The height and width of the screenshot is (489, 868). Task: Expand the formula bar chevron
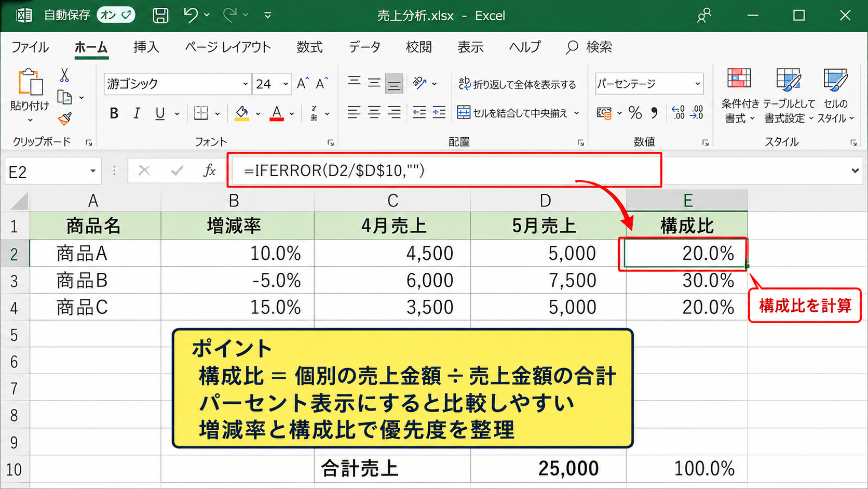[x=855, y=170]
